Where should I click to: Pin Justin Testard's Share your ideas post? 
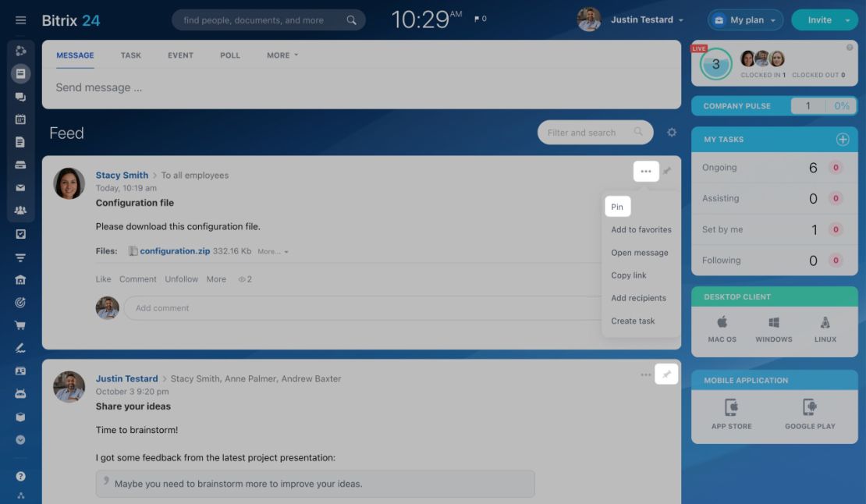pos(666,374)
